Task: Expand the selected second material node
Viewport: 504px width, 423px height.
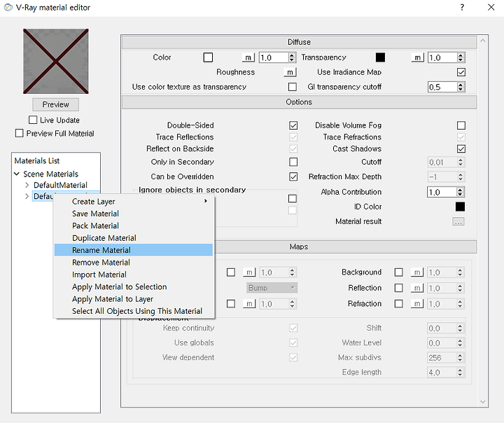Action: tap(27, 196)
